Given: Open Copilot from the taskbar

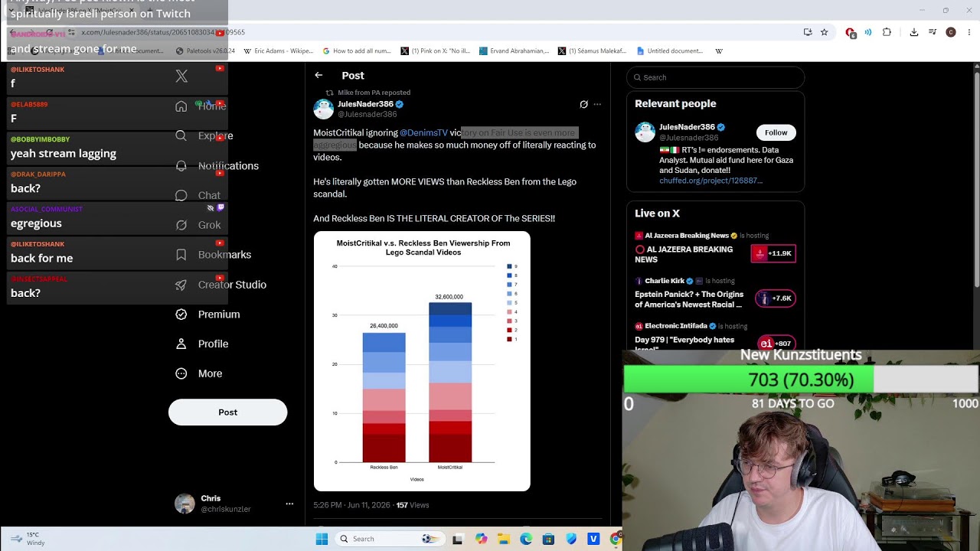Looking at the screenshot, I should click(481, 539).
